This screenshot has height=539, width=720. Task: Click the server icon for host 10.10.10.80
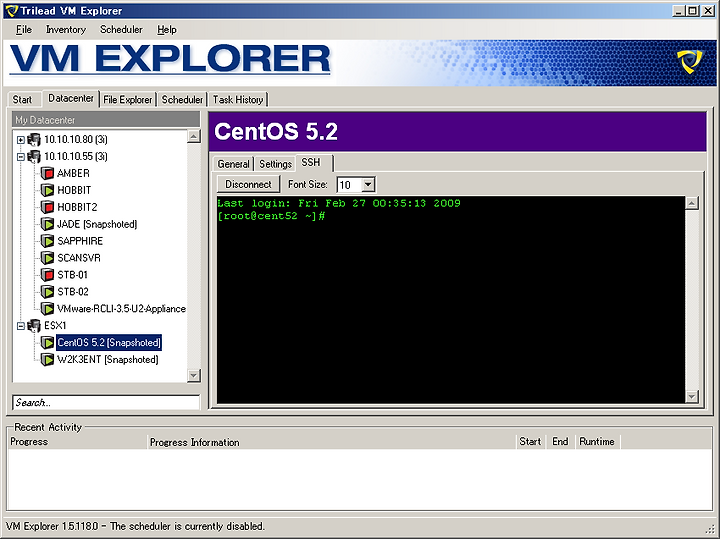pyautogui.click(x=34, y=139)
